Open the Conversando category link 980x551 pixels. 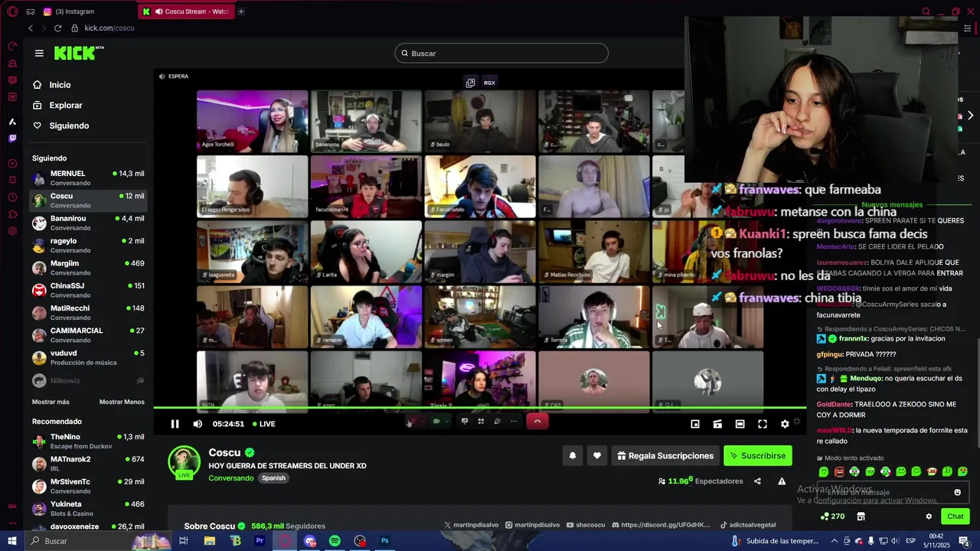click(x=231, y=478)
